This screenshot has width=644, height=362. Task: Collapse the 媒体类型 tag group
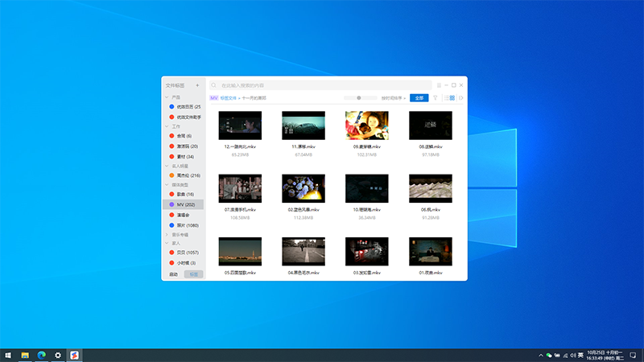[167, 185]
